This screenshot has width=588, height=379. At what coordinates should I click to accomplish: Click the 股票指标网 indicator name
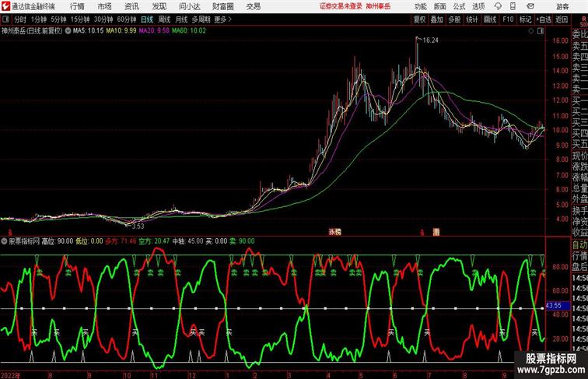[24, 241]
